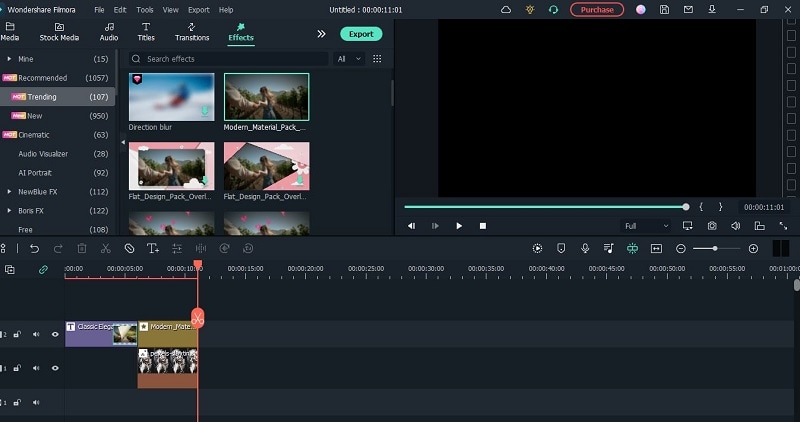Lock the video track

point(17,368)
